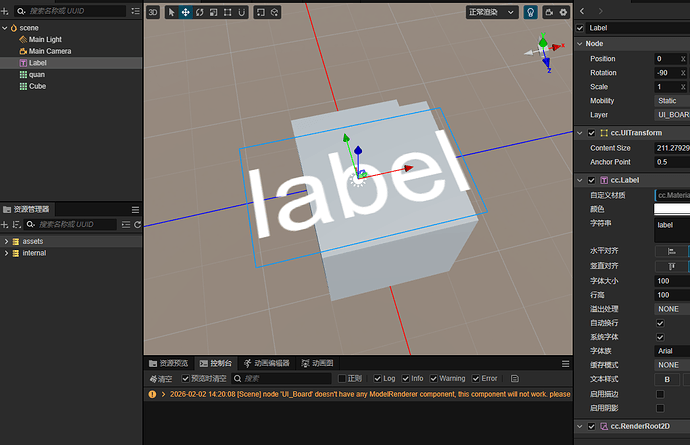Screen dimensions: 690x445
Task: Toggle local/world coordinate cube icon
Action: coord(275,12)
